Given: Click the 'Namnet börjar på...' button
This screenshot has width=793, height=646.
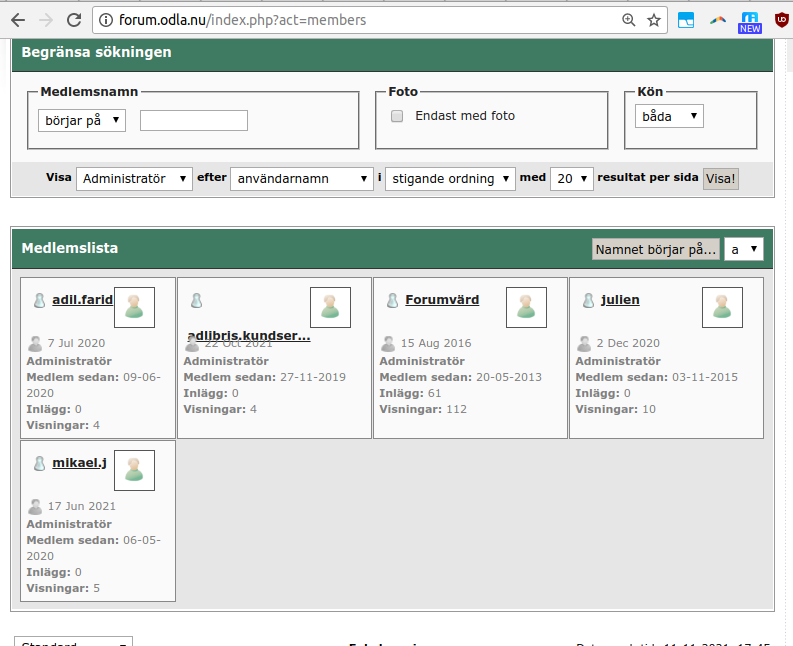Looking at the screenshot, I should point(656,249).
